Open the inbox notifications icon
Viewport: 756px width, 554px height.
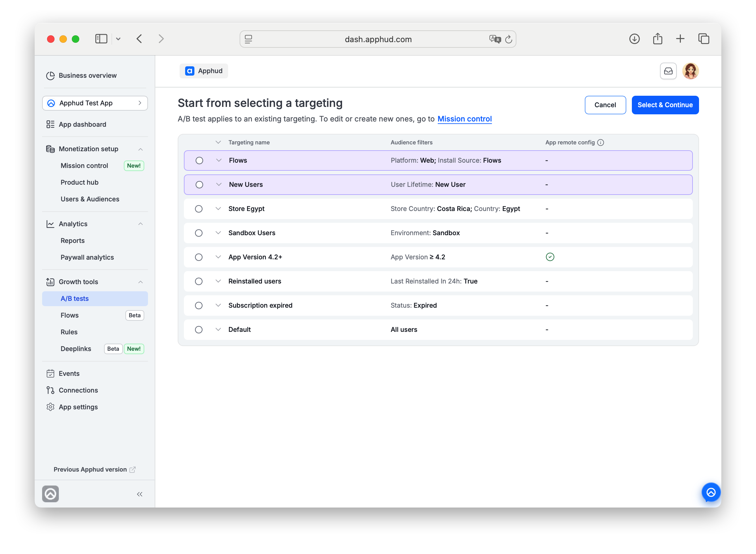[668, 71]
